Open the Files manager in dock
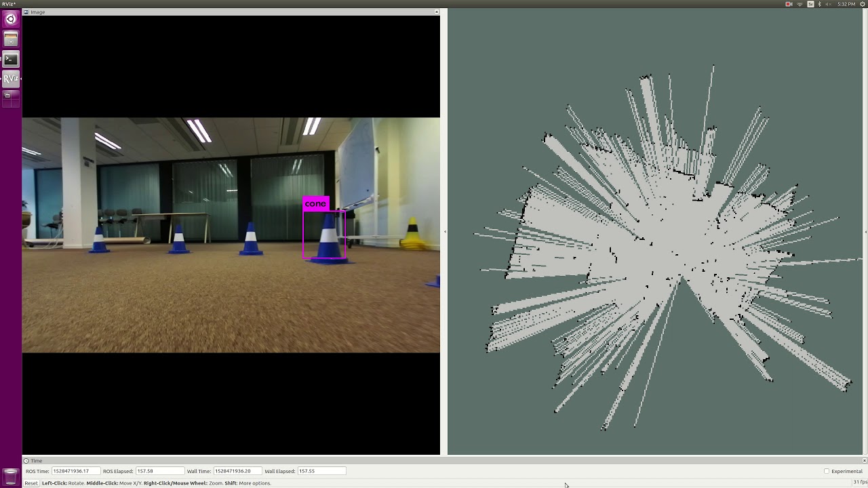This screenshot has height=488, width=868. [x=10, y=39]
